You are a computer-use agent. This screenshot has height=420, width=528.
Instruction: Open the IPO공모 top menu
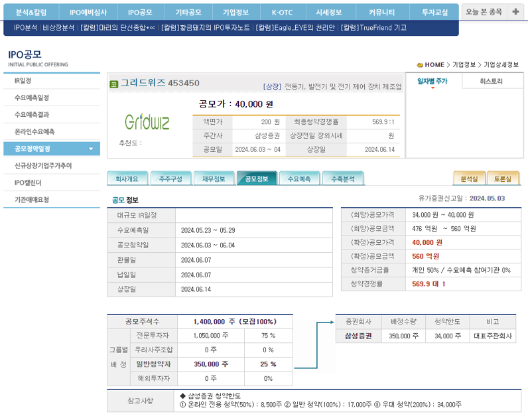pyautogui.click(x=141, y=13)
